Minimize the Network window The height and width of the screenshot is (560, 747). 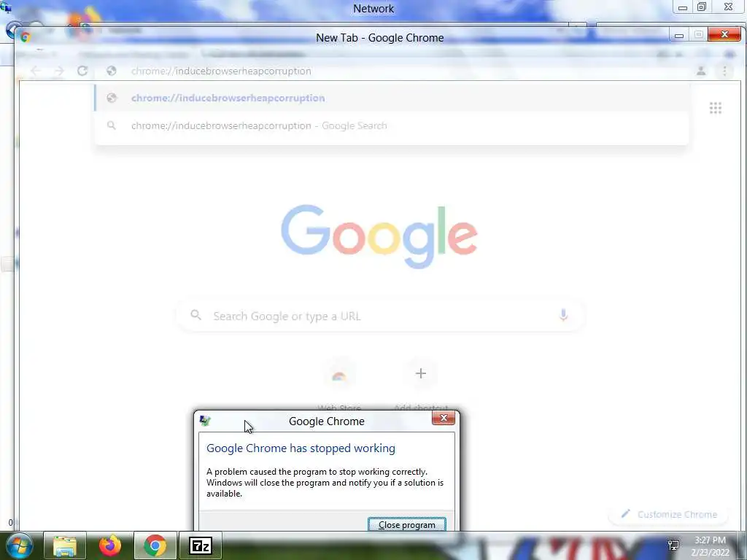[x=682, y=7]
